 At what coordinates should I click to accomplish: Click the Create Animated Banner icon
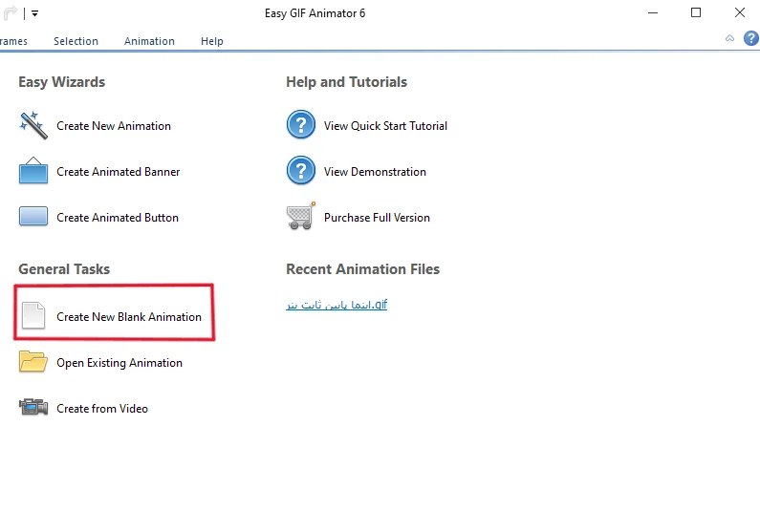click(x=33, y=171)
